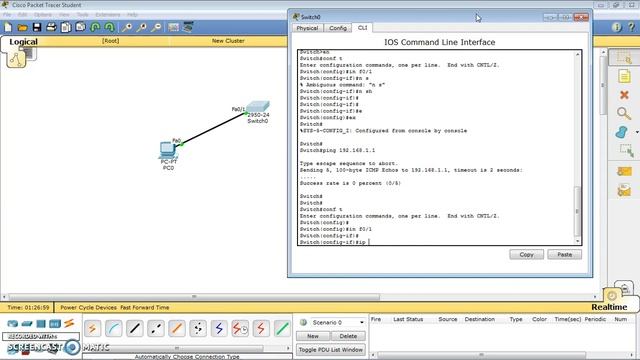Pick the Add Complex PDU envelope tool

pos(624,190)
